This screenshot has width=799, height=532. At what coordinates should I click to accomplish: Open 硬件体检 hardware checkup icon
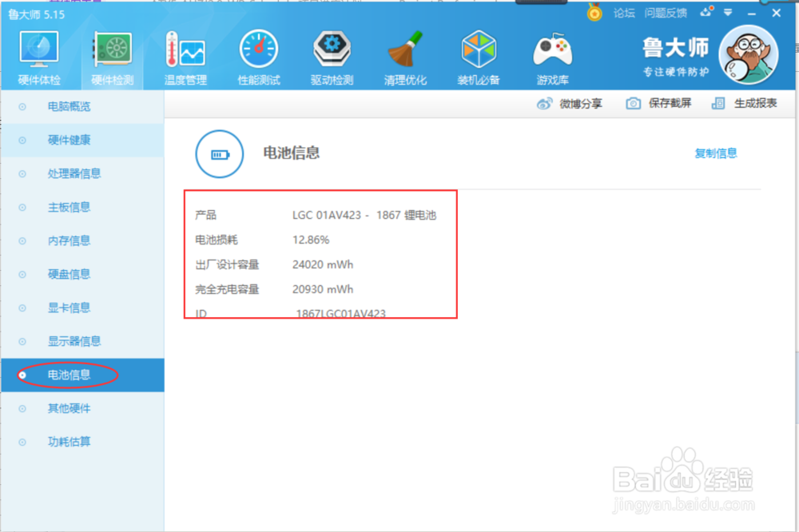[x=39, y=58]
